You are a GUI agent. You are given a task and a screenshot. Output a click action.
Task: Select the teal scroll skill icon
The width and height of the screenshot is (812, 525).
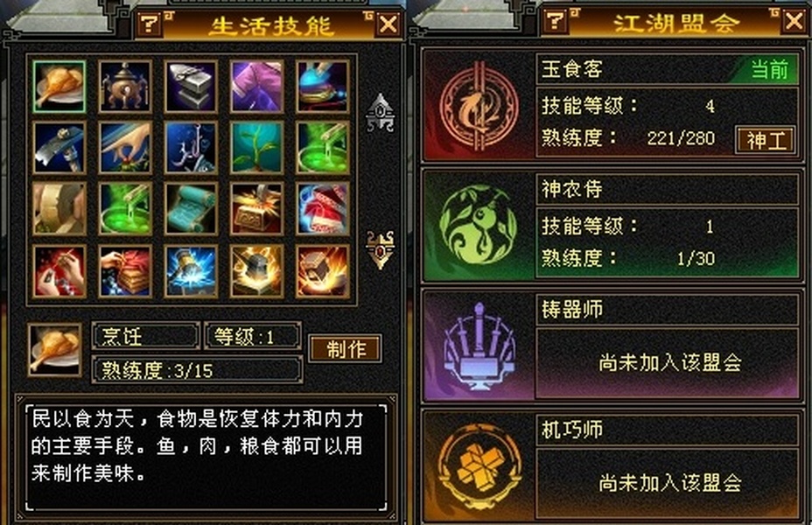[x=191, y=208]
